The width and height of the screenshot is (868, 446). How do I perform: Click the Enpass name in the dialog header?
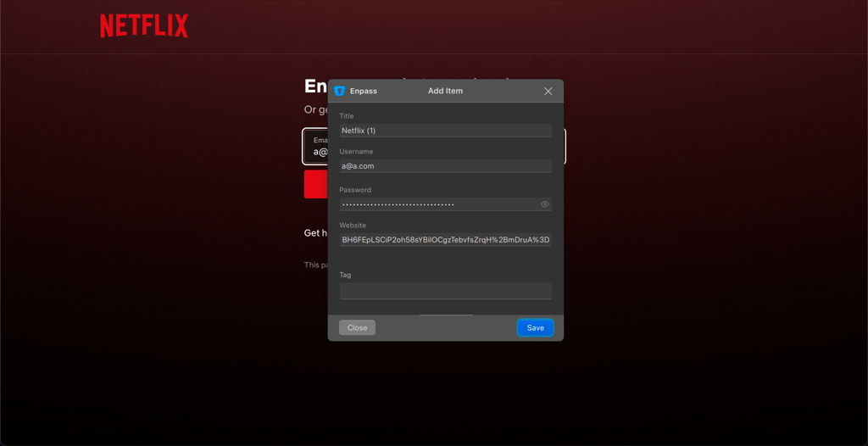tap(363, 91)
